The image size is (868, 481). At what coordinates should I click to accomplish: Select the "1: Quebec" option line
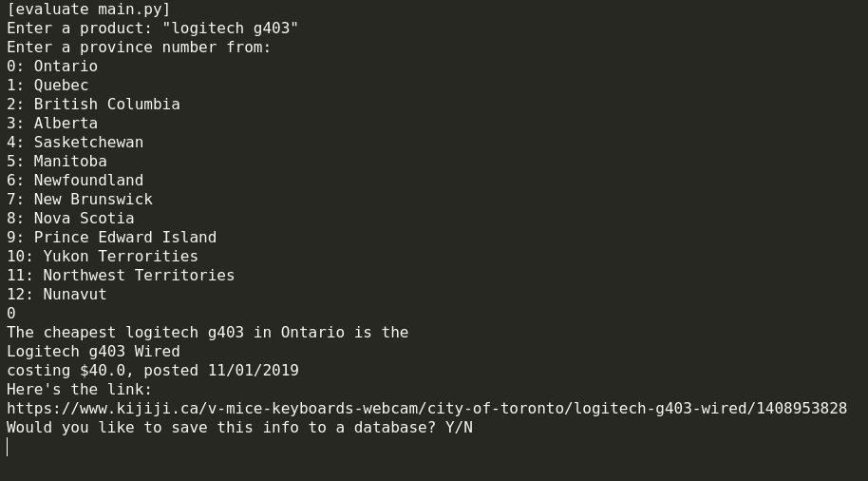tap(47, 86)
